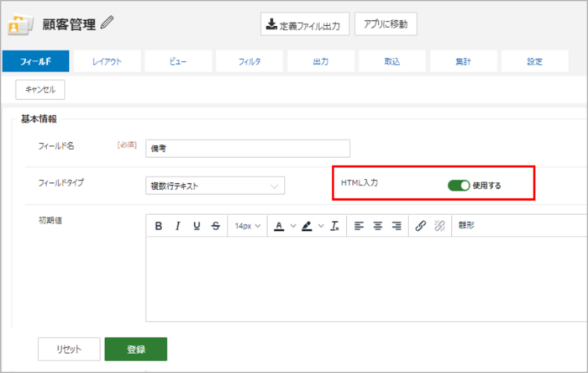This screenshot has height=373, width=588.
Task: Align text right
Action: (396, 226)
